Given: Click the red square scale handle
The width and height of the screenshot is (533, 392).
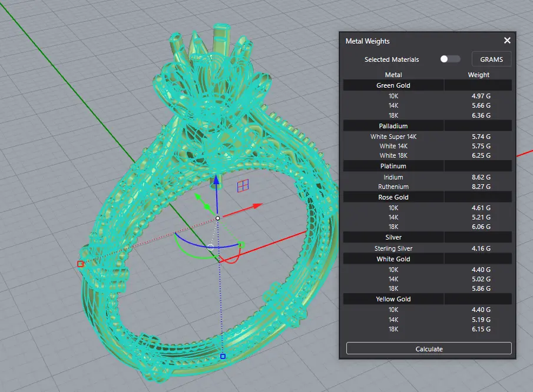Looking at the screenshot, I should coord(80,264).
